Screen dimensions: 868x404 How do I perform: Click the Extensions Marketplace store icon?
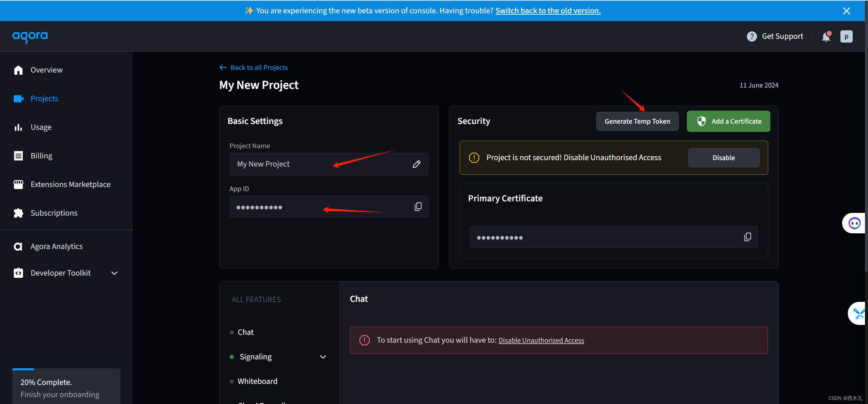pyautogui.click(x=18, y=184)
